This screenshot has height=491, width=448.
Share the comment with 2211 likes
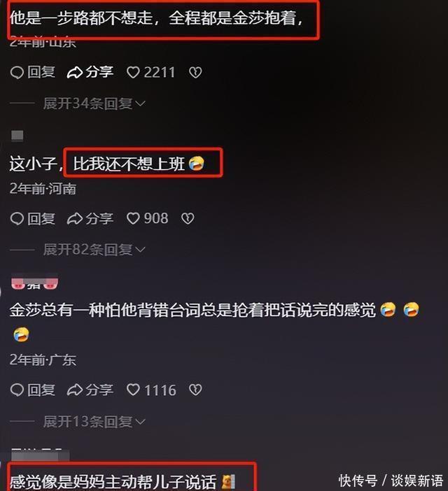point(90,72)
